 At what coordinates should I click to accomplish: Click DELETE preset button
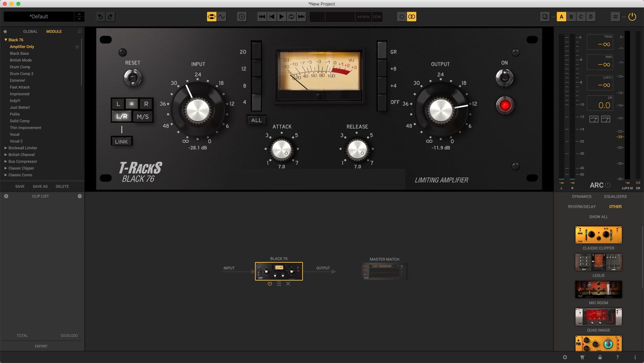pyautogui.click(x=62, y=186)
